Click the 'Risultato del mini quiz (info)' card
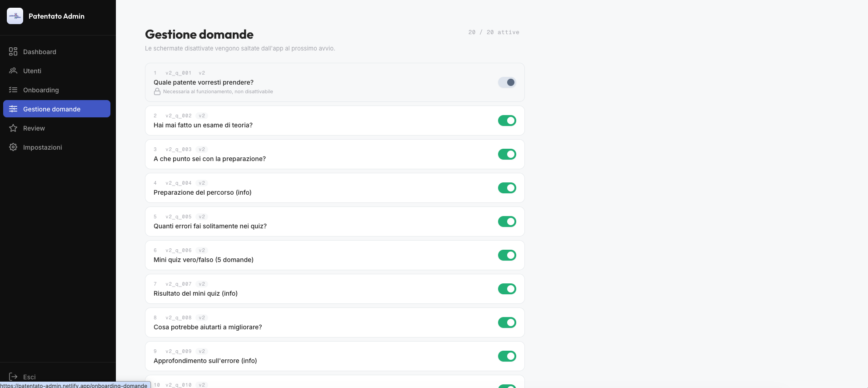 tap(335, 289)
